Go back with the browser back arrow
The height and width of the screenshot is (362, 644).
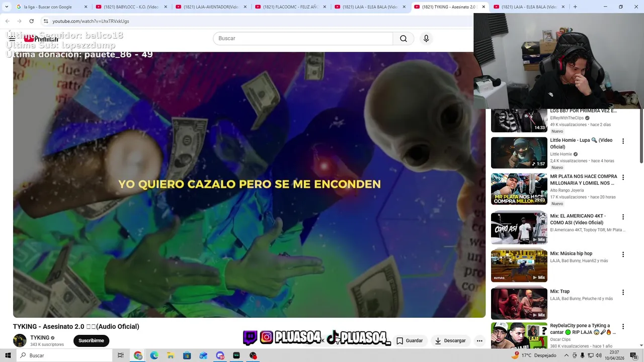click(x=8, y=21)
